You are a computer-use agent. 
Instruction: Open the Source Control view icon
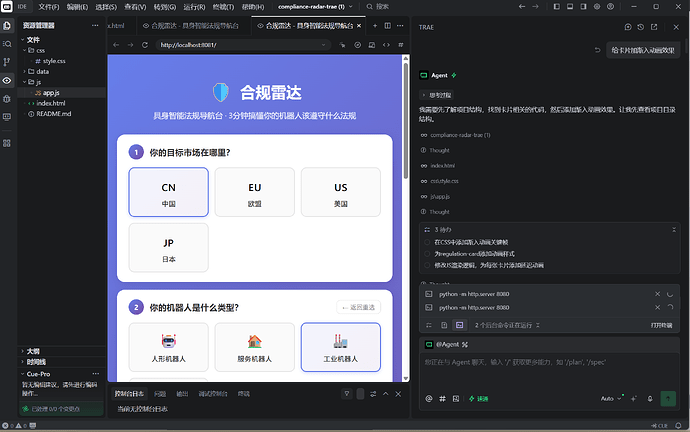point(7,62)
